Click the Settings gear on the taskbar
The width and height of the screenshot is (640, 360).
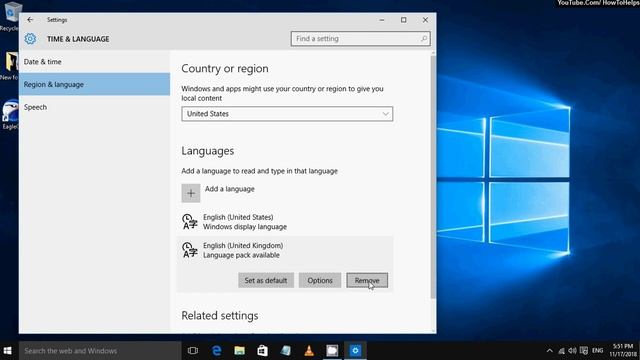[355, 351]
